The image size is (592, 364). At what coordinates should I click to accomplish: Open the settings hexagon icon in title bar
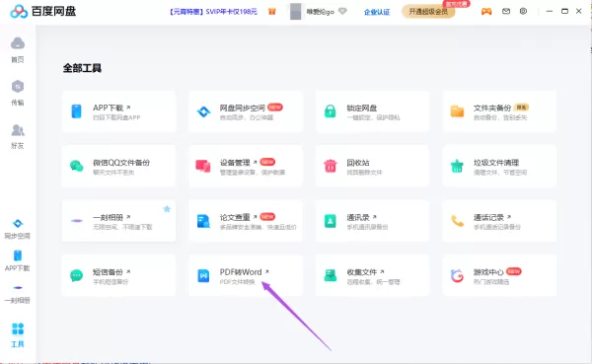(x=523, y=11)
